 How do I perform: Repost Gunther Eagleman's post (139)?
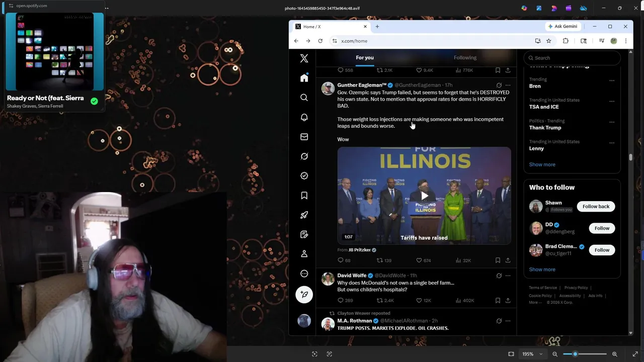click(x=384, y=260)
